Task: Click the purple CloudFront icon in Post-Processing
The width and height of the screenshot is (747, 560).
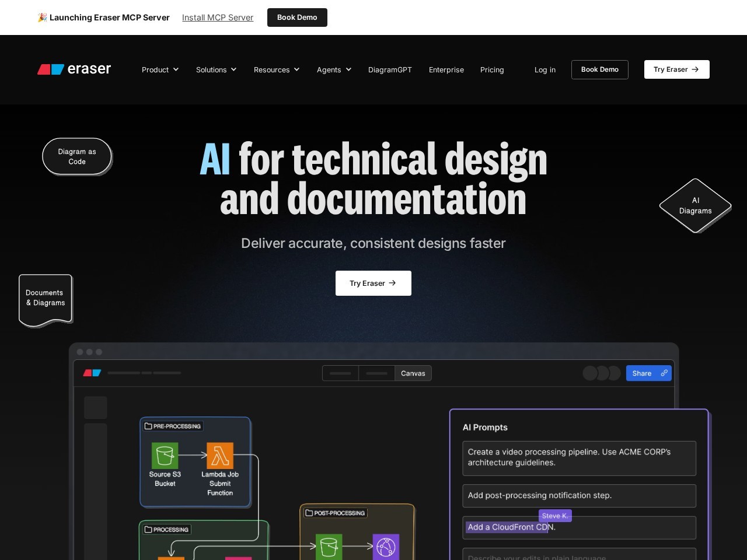Action: coord(386,547)
